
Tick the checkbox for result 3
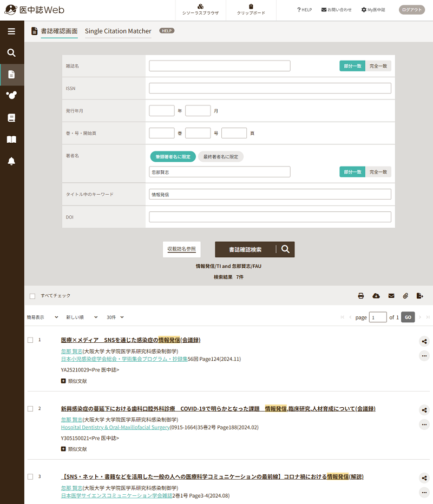tap(30, 476)
